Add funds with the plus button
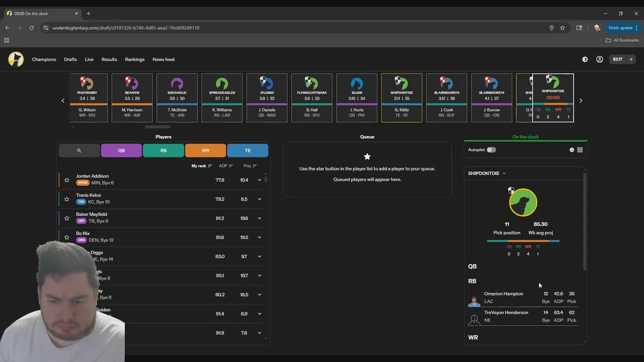The image size is (644, 362). point(631,59)
